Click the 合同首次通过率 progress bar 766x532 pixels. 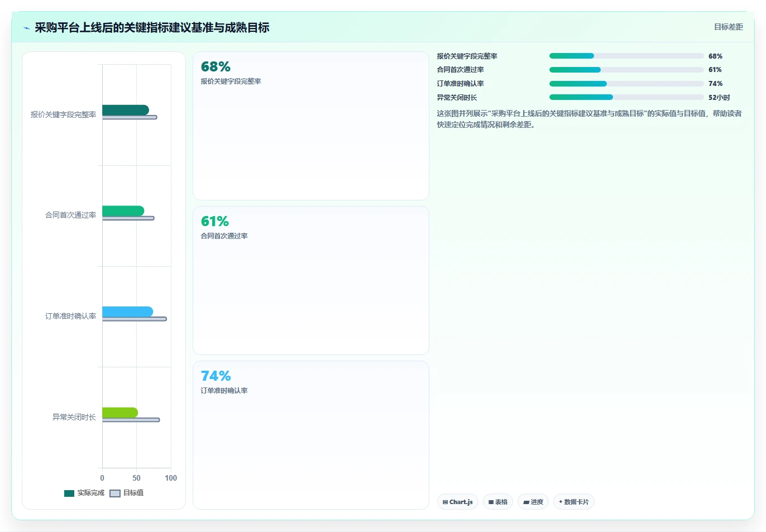(x=626, y=70)
